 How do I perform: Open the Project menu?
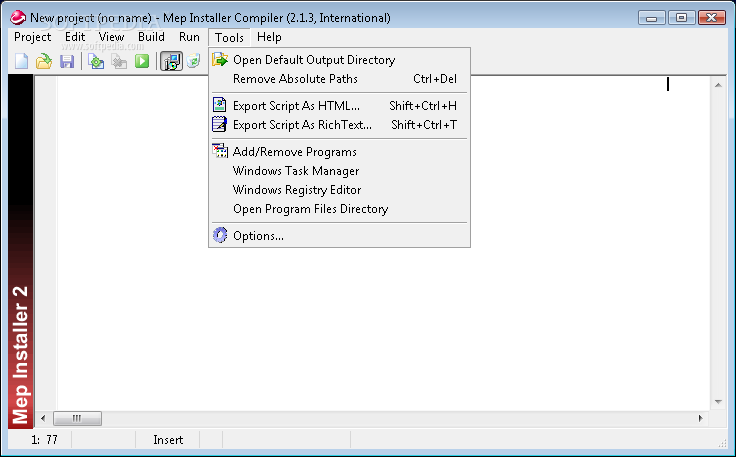32,37
